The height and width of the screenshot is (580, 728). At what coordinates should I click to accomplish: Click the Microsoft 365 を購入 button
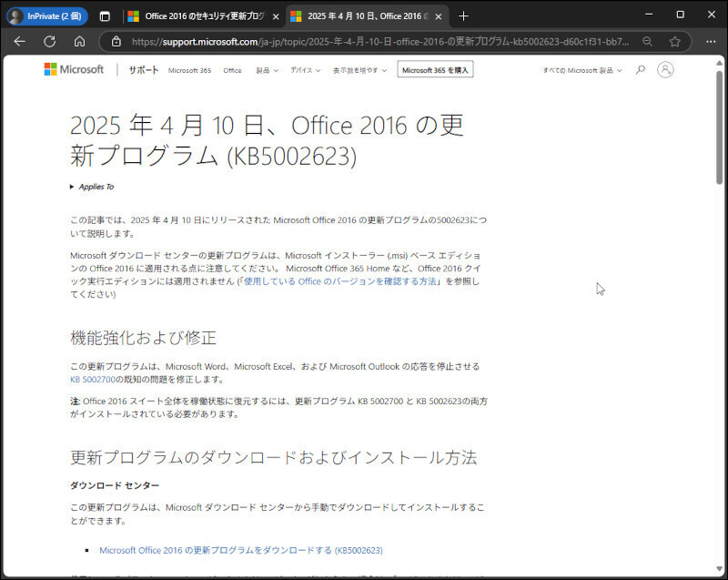pyautogui.click(x=435, y=70)
